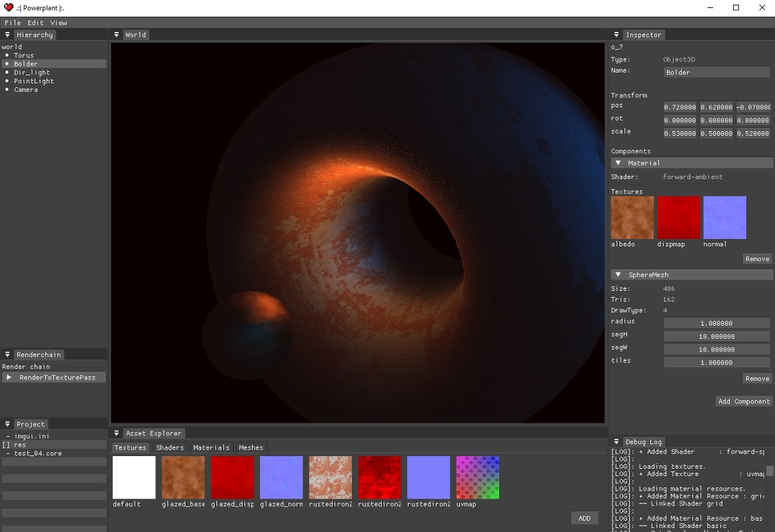The height and width of the screenshot is (532, 775).
Task: Click the Debug Log scrollbar handle
Action: click(770, 471)
